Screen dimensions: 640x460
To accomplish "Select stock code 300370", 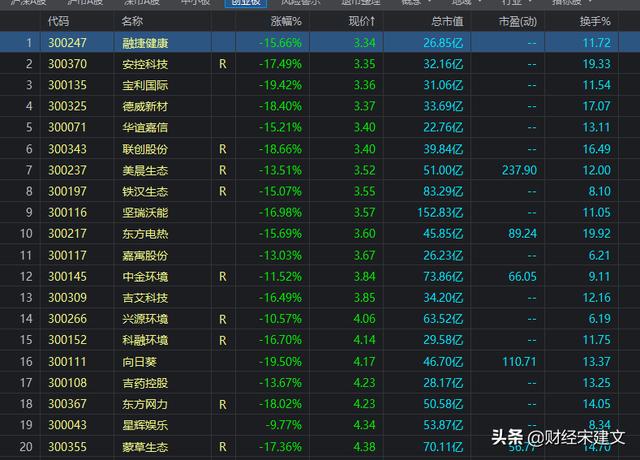I will [67, 64].
